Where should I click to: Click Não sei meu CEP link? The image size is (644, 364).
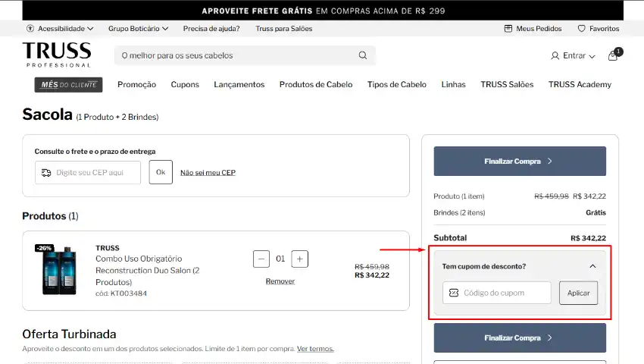(x=208, y=173)
